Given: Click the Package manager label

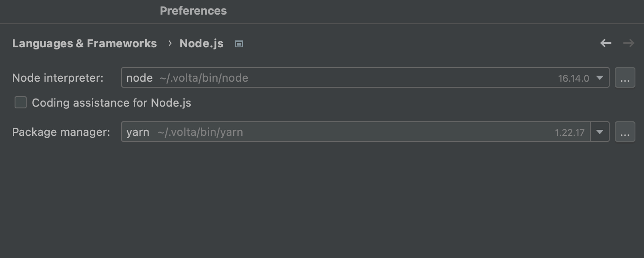Looking at the screenshot, I should [61, 132].
